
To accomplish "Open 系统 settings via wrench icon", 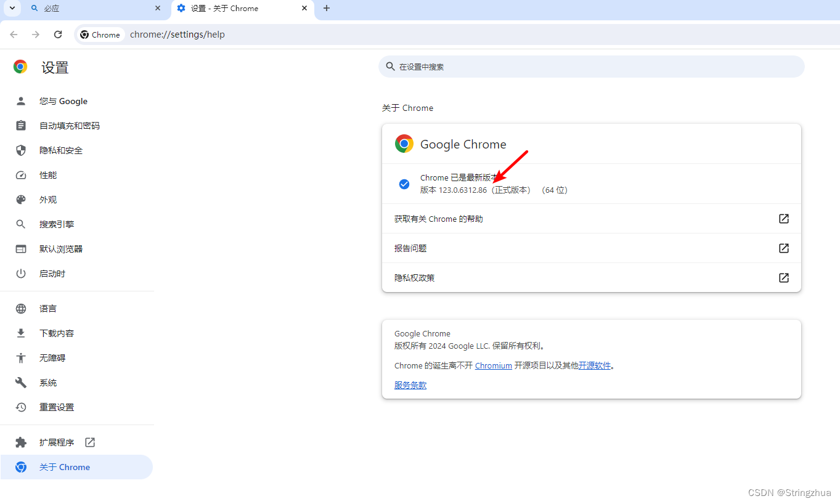I will pyautogui.click(x=20, y=382).
